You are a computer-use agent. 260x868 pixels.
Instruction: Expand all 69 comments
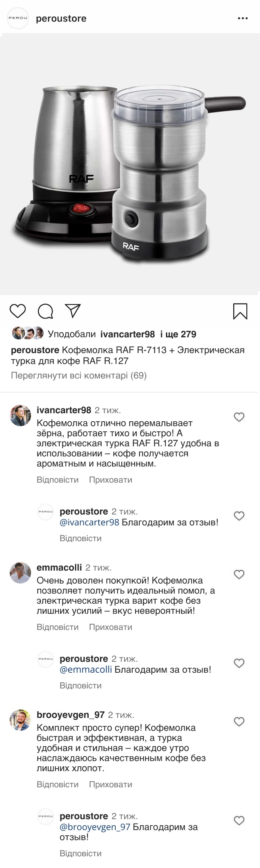(79, 376)
